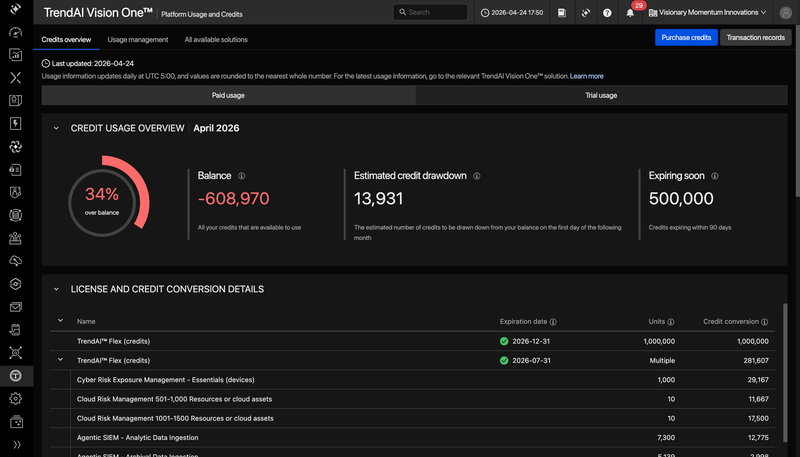Select Cloud Risk Management 501-1,000 Resources row

pos(412,399)
